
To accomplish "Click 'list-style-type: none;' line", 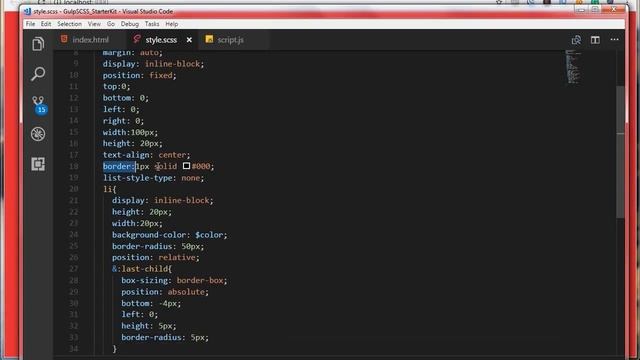I will tap(153, 178).
